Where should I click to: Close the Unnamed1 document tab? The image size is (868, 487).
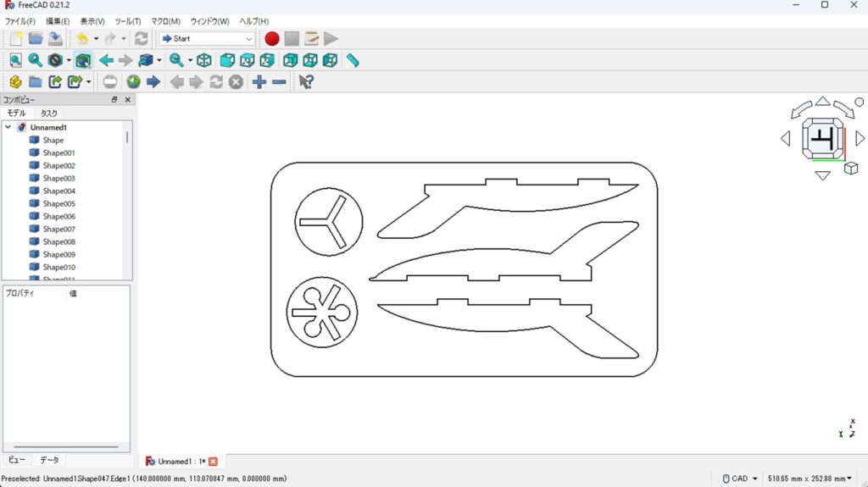tap(213, 462)
